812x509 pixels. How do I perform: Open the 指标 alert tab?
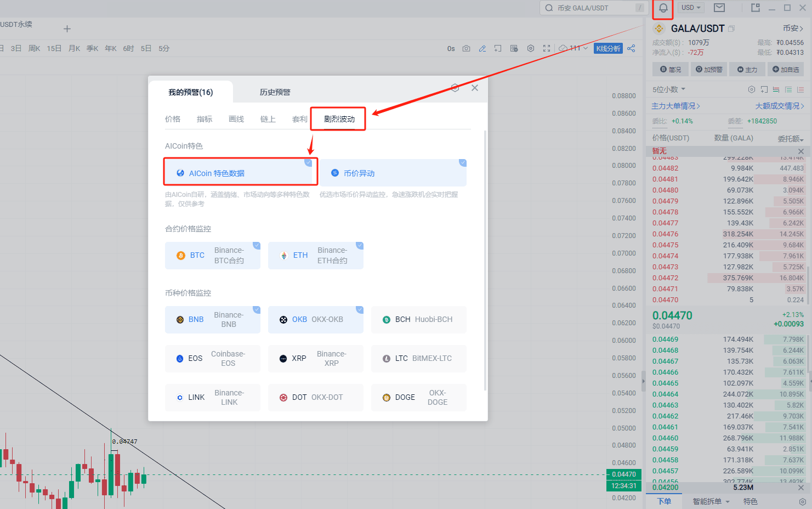[205, 119]
